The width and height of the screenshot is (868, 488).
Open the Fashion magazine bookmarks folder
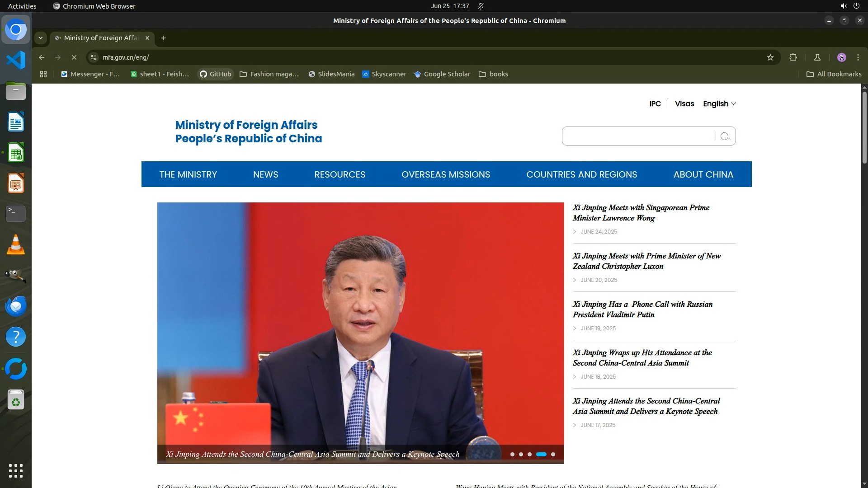[x=269, y=74]
